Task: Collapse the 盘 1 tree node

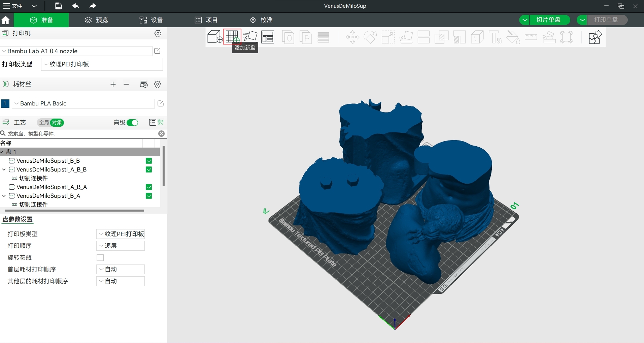Action: tap(2, 152)
